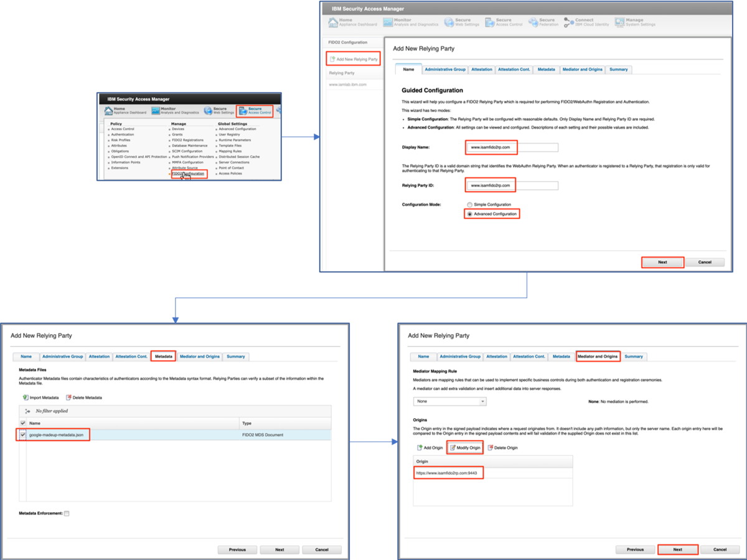Select origin https://www.isamfido2rp.com:9443 row
This screenshot has height=560, width=747.
(x=492, y=474)
